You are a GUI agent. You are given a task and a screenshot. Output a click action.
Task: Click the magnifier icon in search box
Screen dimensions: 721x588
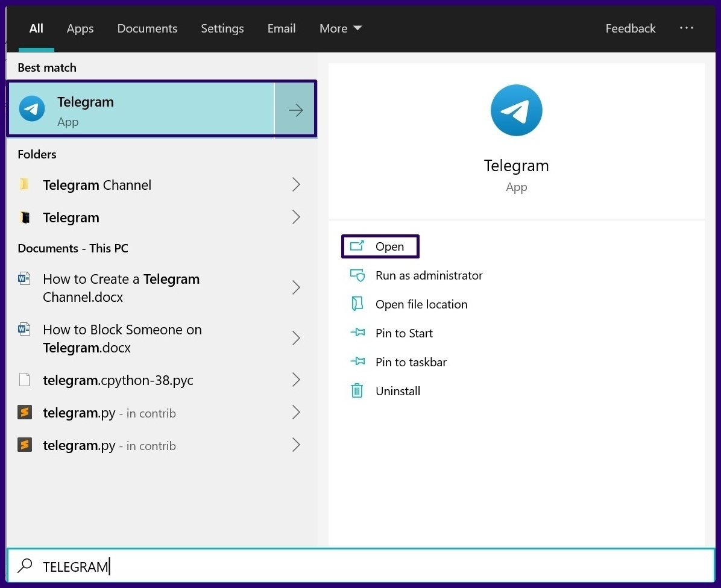[x=25, y=566]
